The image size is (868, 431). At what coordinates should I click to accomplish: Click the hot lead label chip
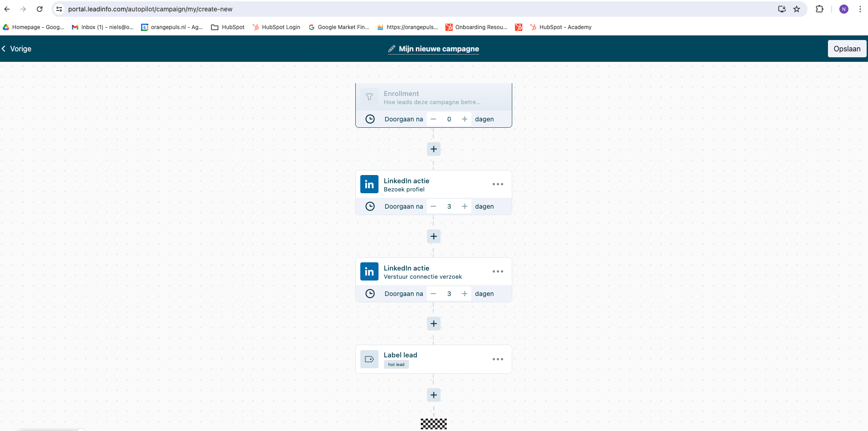(x=396, y=365)
